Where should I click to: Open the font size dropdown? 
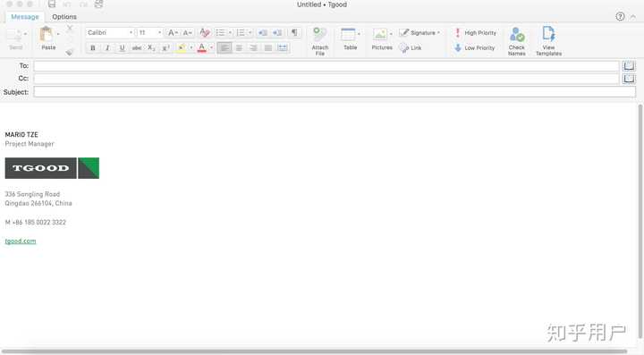pyautogui.click(x=149, y=32)
